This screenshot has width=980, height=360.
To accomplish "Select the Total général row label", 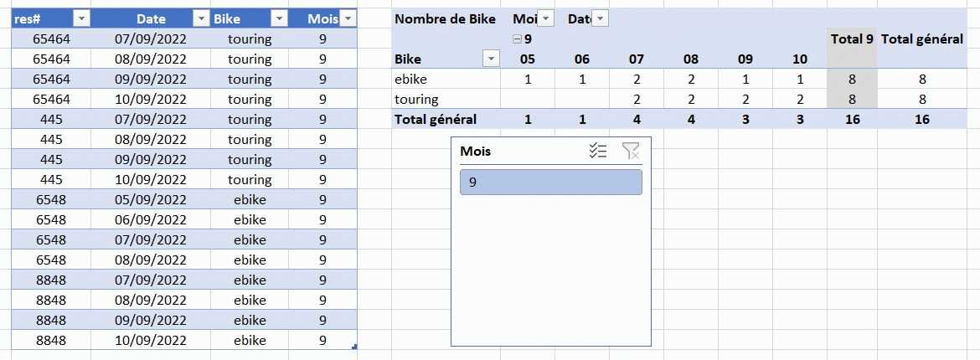I will 435,119.
